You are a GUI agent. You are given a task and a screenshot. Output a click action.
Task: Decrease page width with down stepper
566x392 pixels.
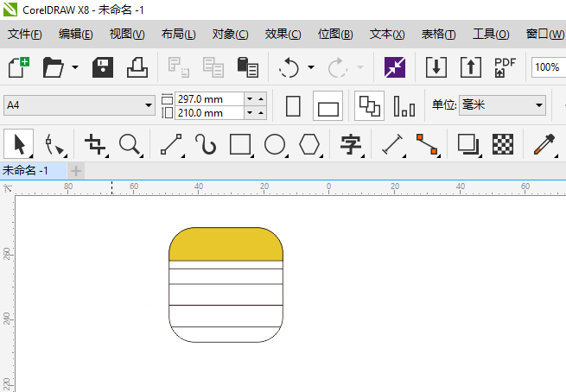pyautogui.click(x=250, y=98)
